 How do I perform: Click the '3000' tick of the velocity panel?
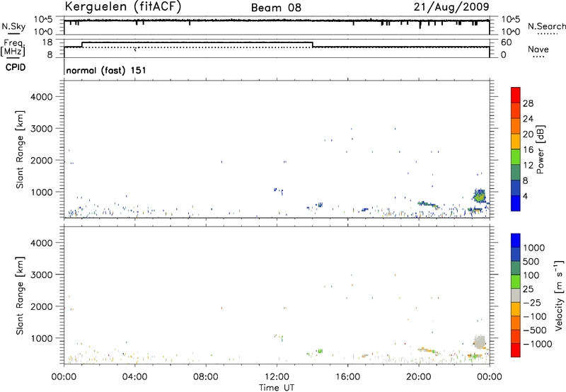tap(42, 275)
